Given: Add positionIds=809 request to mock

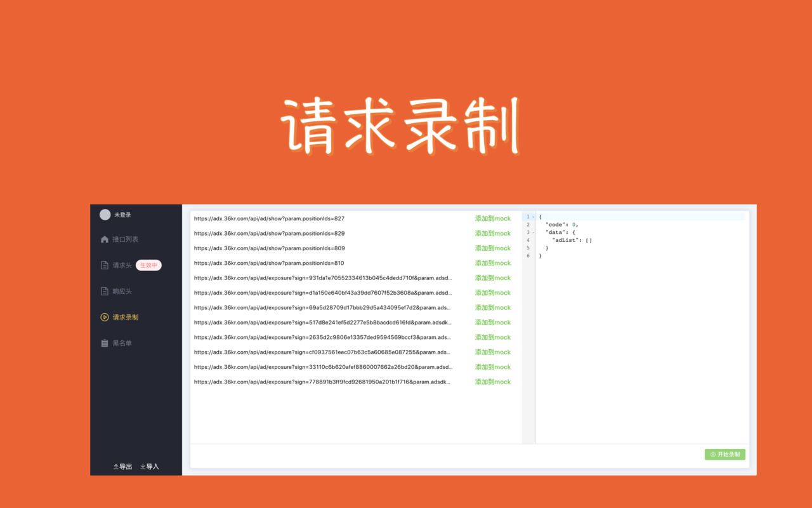Looking at the screenshot, I should [493, 248].
